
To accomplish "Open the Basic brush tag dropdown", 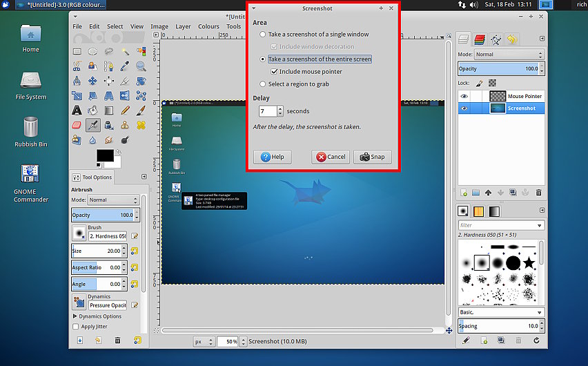I will [x=501, y=312].
